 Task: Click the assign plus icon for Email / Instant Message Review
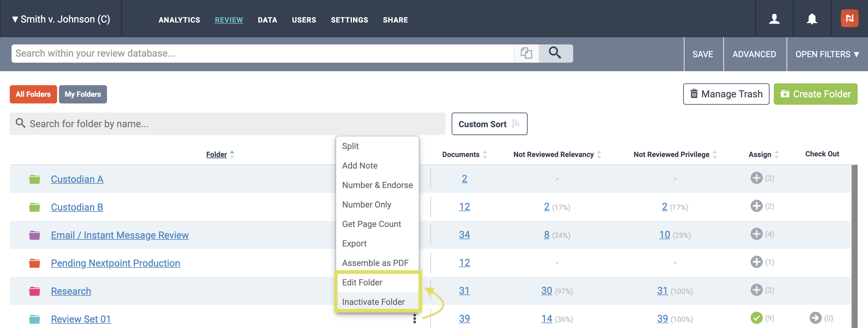[x=756, y=234]
